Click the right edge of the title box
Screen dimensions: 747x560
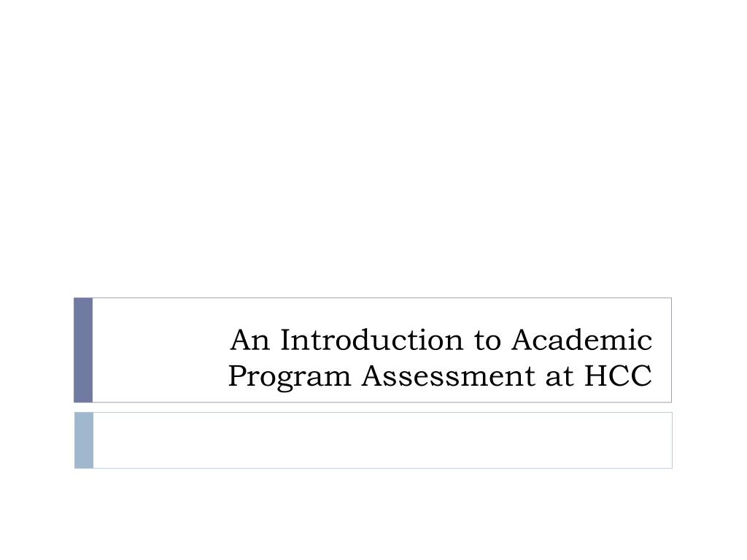[671, 350]
